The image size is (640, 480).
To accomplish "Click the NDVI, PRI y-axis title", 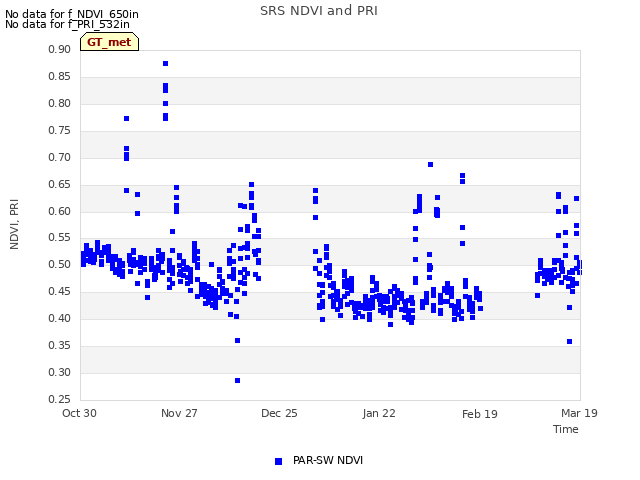I will click(x=14, y=224).
